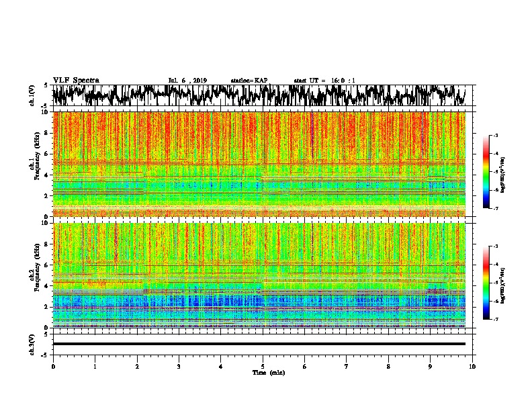
Task: Click the flat black ch.3 signal line
Action: [x=259, y=344]
